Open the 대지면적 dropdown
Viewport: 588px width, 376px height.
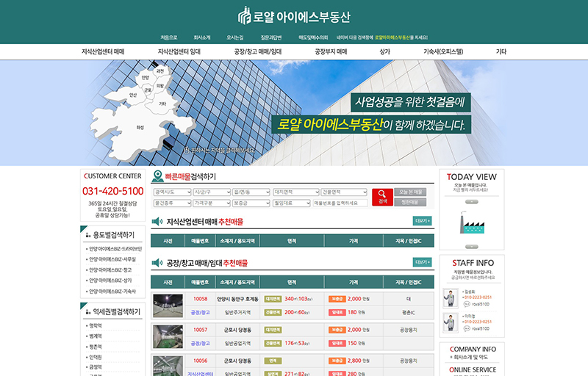296,192
